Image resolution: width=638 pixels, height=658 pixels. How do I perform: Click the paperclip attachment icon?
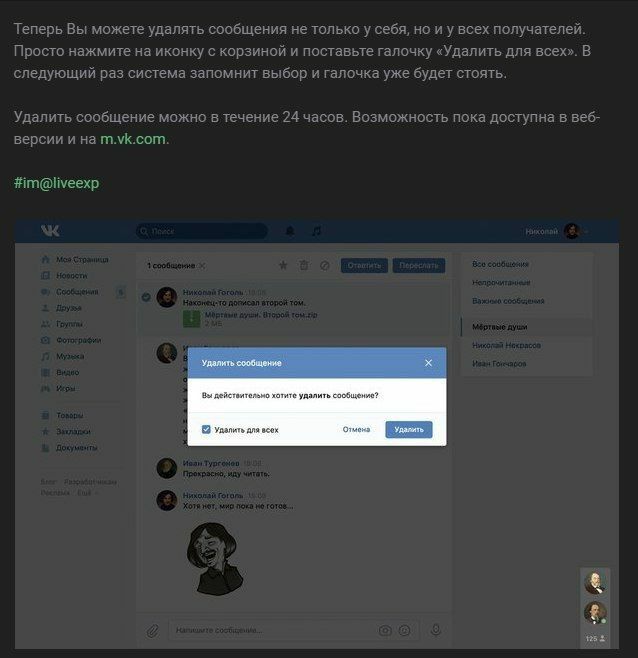pos(152,630)
